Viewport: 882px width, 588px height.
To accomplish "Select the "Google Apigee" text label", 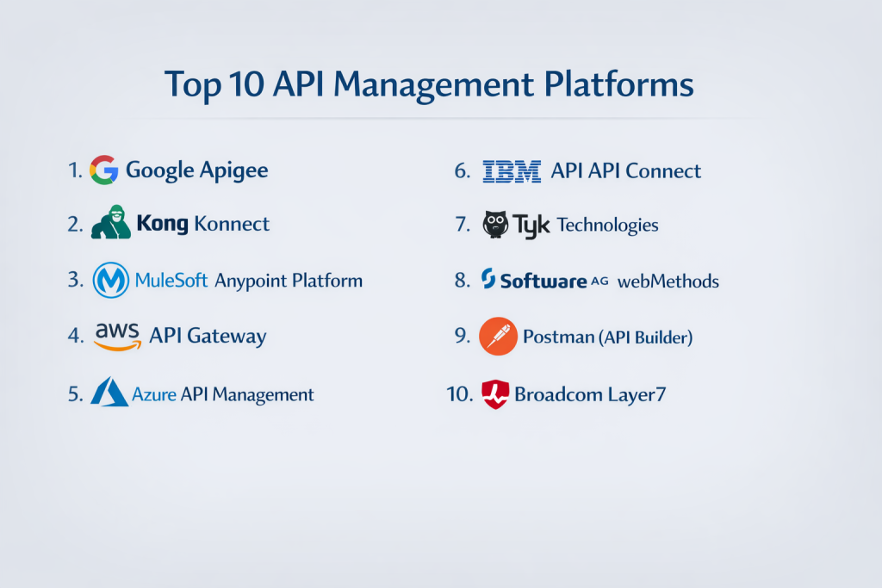I will point(196,170).
